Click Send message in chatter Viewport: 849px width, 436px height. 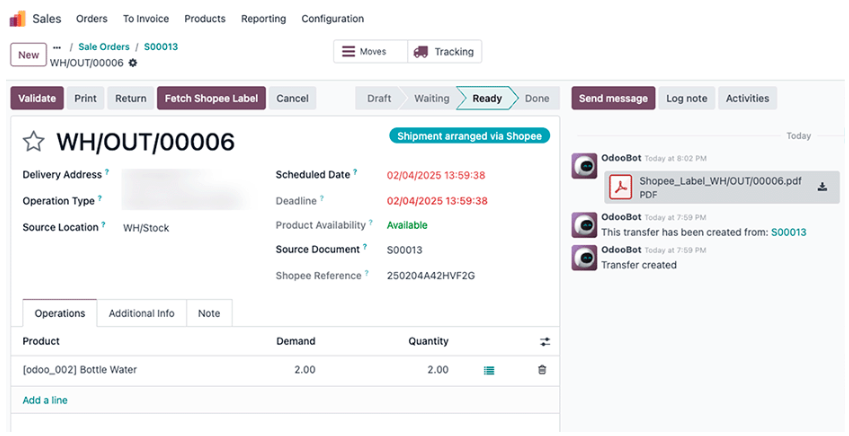point(613,98)
